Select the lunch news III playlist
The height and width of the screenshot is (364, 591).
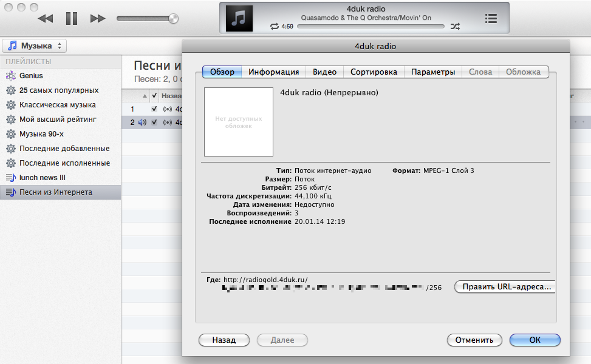(42, 178)
